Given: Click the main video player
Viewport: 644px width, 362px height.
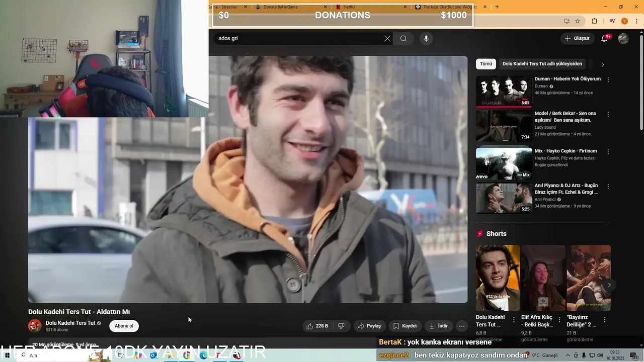Looking at the screenshot, I should point(248,179).
